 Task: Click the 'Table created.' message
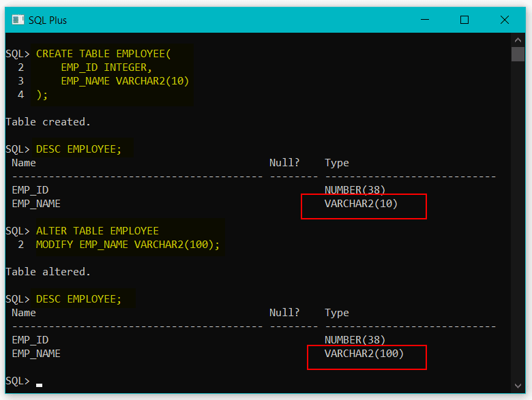point(48,122)
